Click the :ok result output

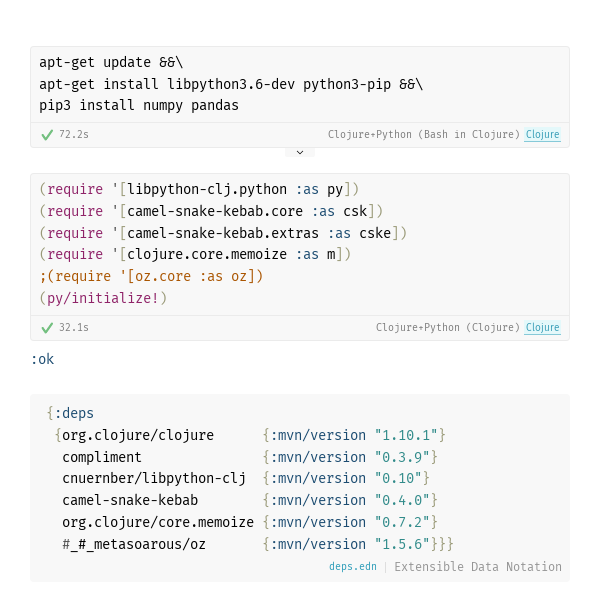[x=42, y=359]
